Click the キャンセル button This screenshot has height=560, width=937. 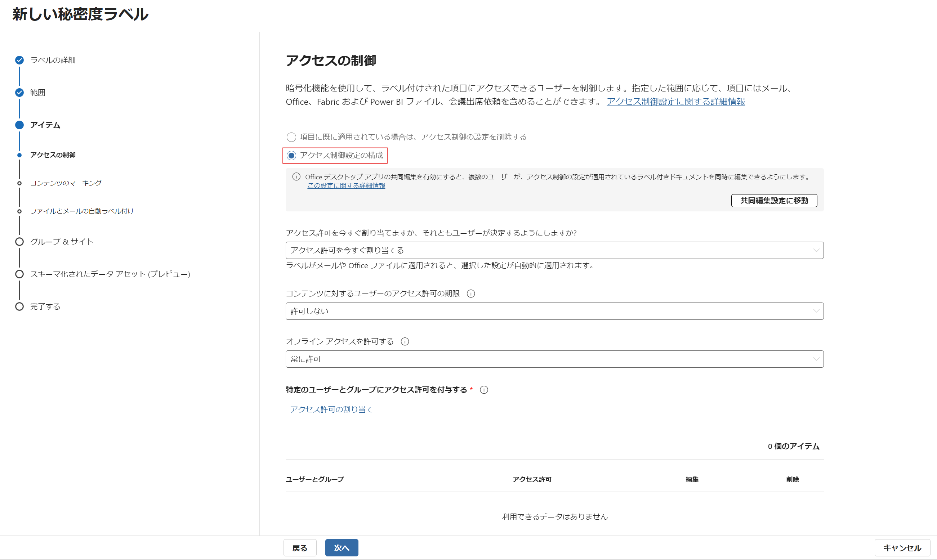(x=902, y=547)
